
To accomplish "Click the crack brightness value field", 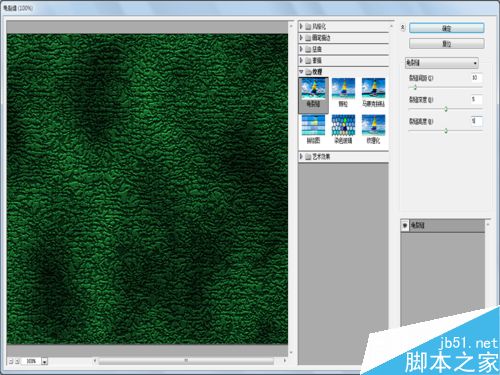I will (476, 121).
